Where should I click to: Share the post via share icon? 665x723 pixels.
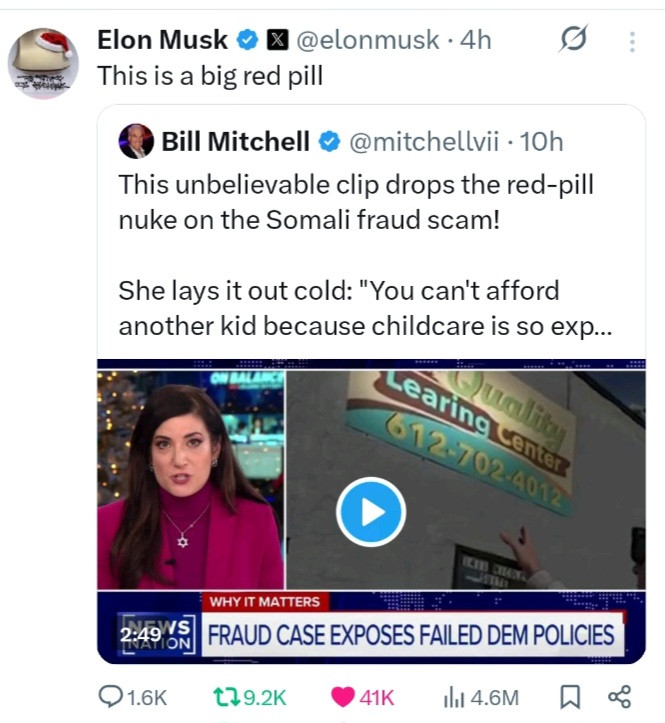tap(619, 697)
